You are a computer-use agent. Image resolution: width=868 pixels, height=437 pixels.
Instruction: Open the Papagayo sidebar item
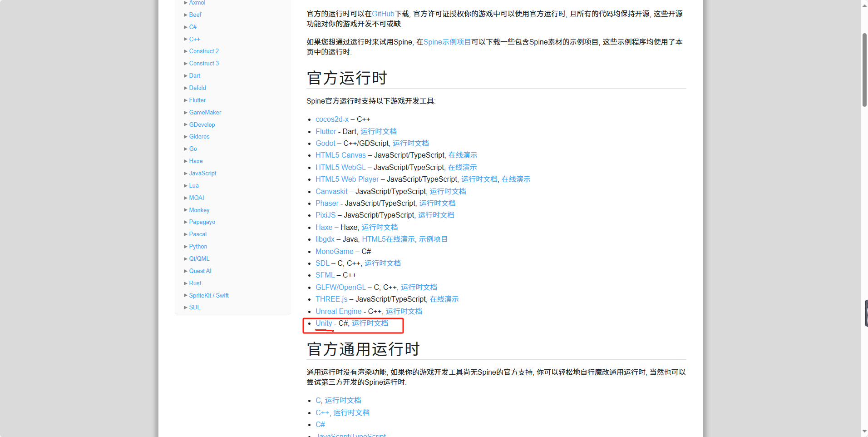coord(202,222)
